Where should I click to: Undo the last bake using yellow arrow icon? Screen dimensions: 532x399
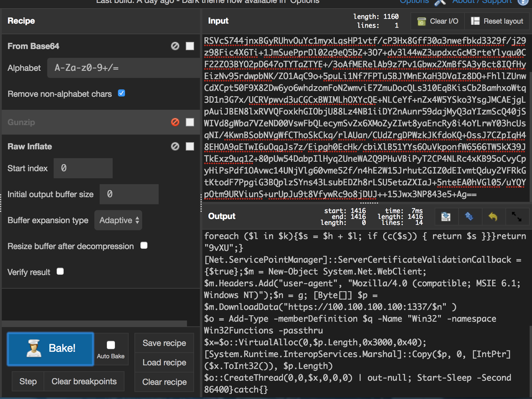point(493,217)
